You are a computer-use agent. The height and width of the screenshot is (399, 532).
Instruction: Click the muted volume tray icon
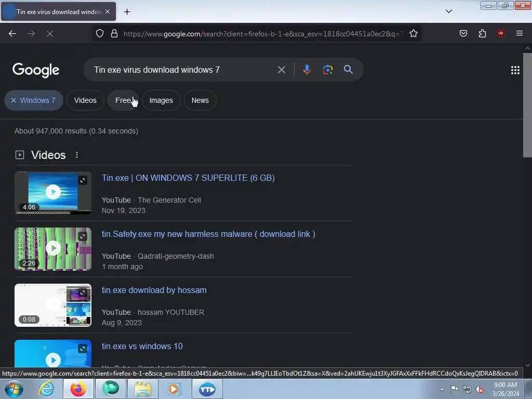480,389
